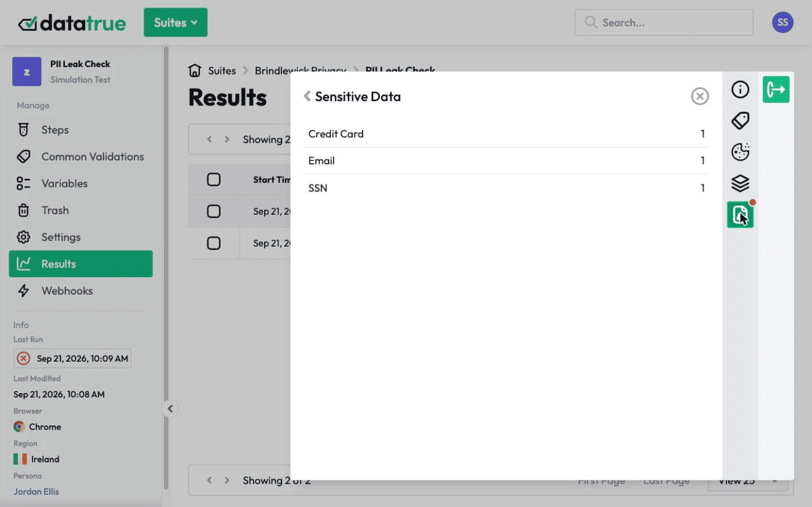812x507 pixels.
Task: Open Webhooks in the sidebar
Action: coord(81,291)
